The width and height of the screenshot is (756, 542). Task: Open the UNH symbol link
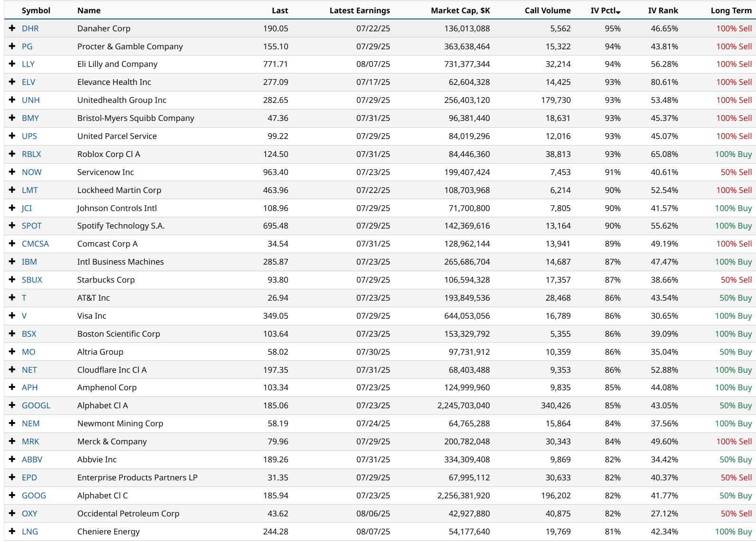pyautogui.click(x=31, y=100)
